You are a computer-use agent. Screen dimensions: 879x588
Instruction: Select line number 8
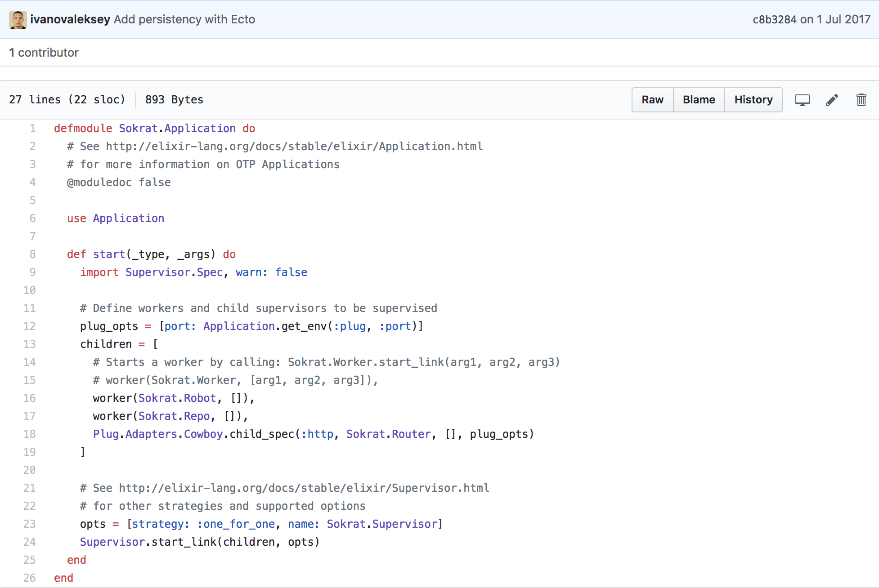coord(32,254)
